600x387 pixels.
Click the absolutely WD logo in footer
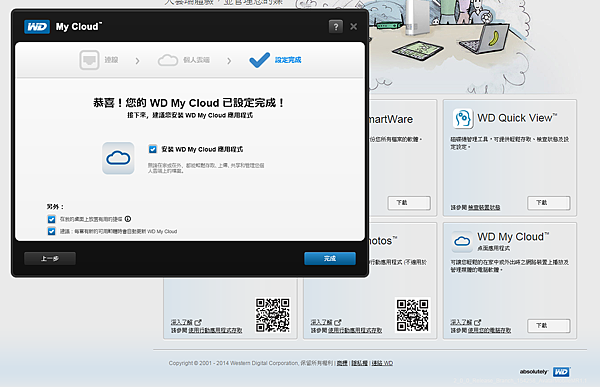[545, 372]
